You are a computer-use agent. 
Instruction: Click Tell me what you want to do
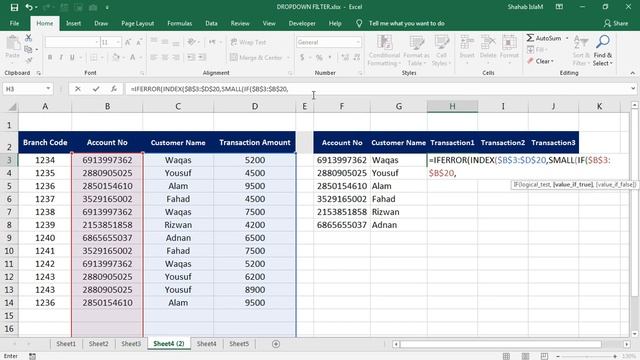point(407,24)
